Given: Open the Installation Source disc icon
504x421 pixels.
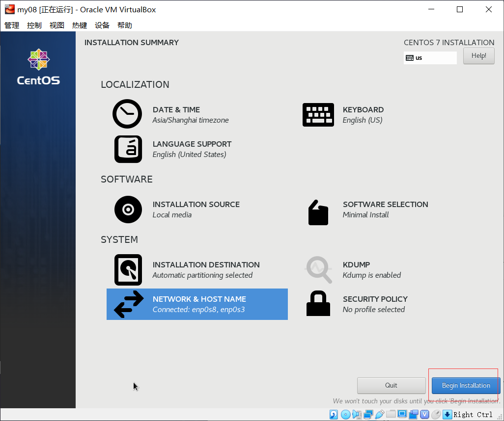Looking at the screenshot, I should [x=128, y=210].
